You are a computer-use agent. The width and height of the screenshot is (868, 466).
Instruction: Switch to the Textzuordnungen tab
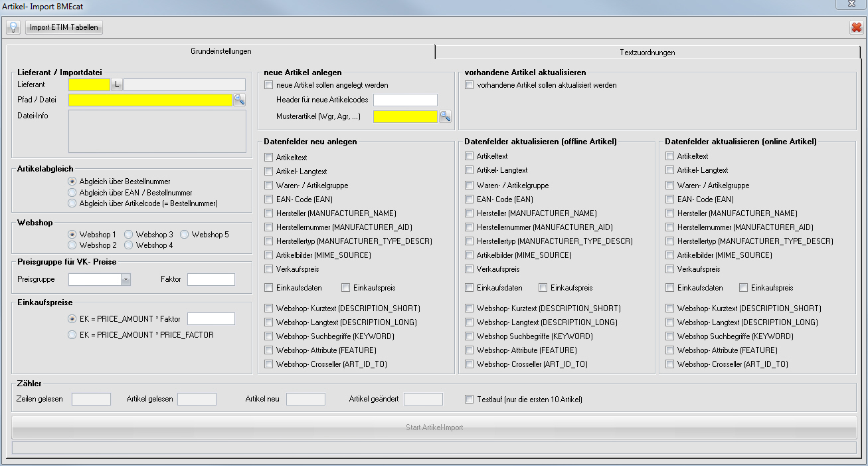[648, 52]
